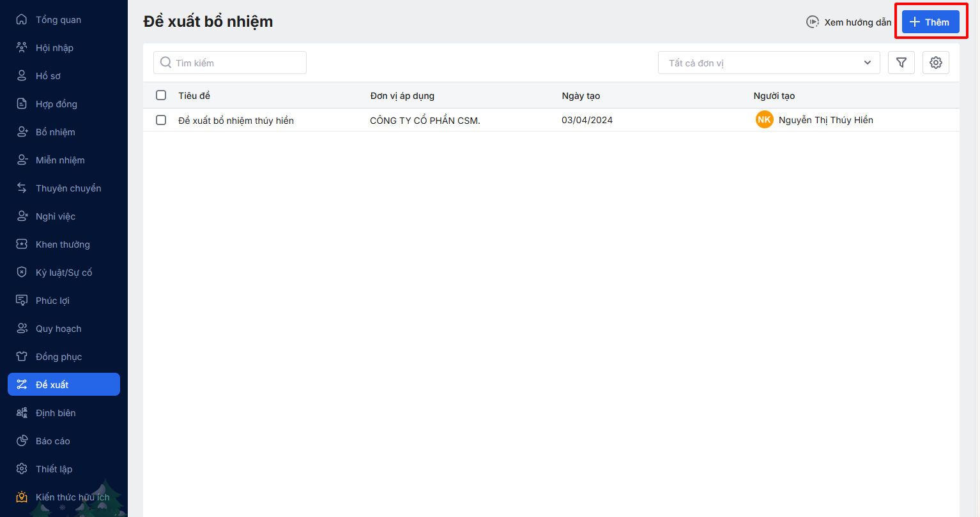The height and width of the screenshot is (517, 980).
Task: Click the Hợp đồng document icon
Action: [22, 104]
